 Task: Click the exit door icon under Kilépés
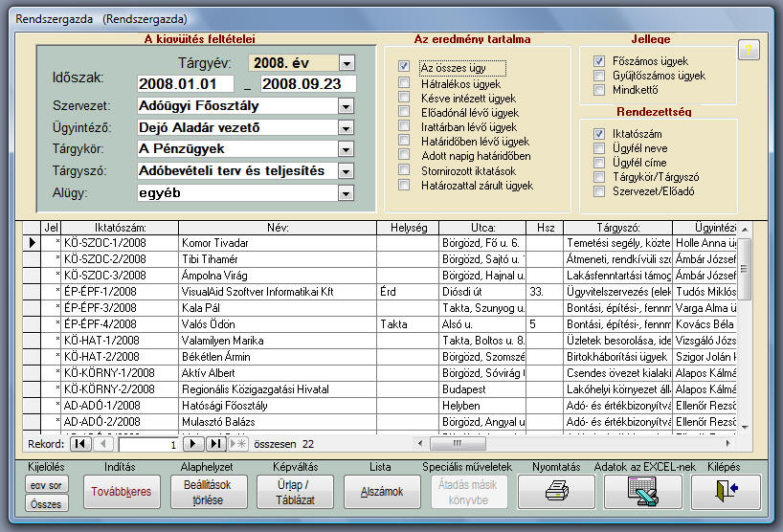pos(727,491)
